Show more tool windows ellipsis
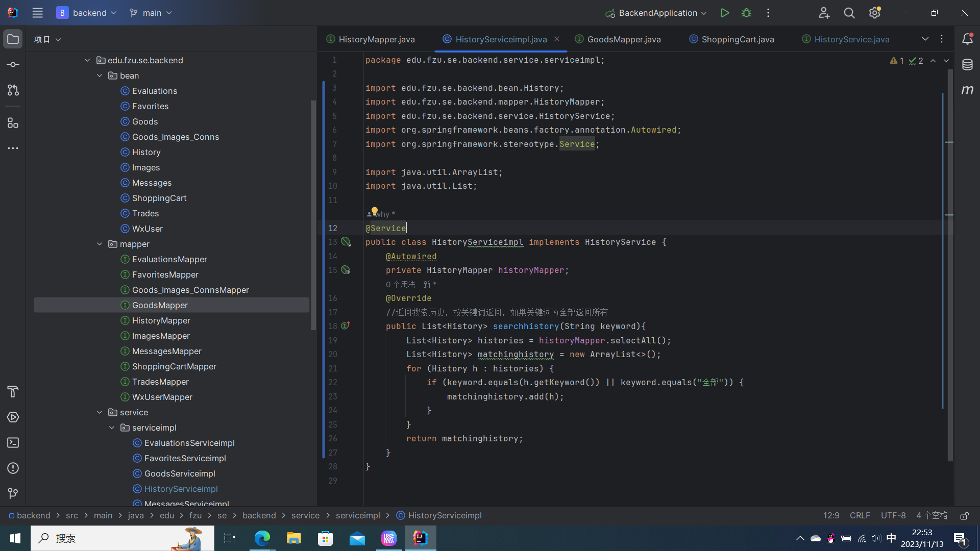 coord(13,148)
